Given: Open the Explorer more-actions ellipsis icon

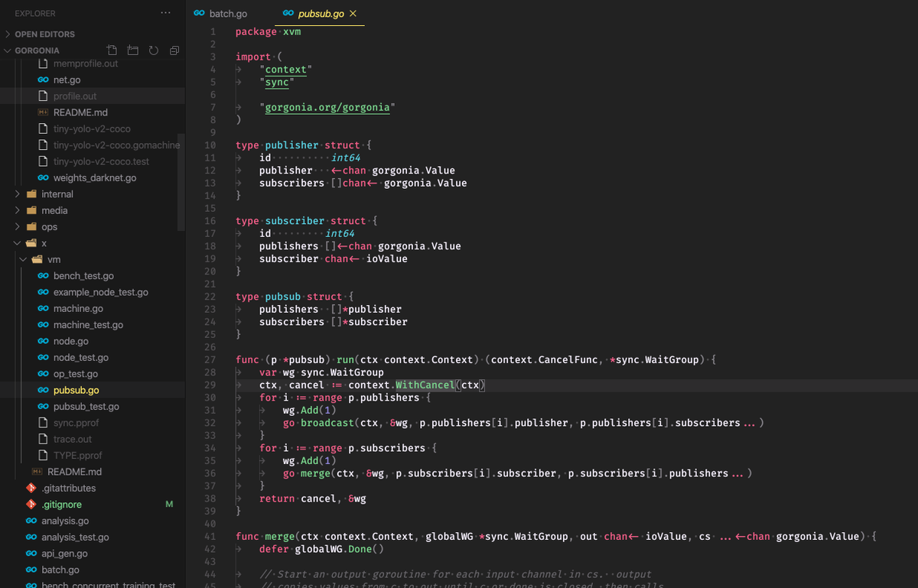Looking at the screenshot, I should 166,13.
